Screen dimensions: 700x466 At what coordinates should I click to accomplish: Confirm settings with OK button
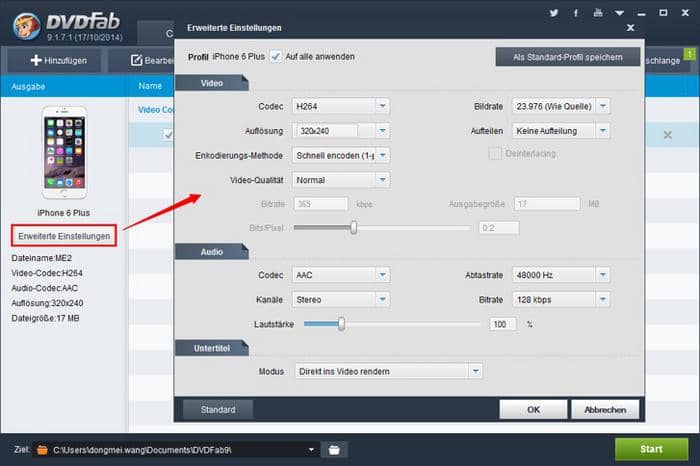[x=533, y=409]
